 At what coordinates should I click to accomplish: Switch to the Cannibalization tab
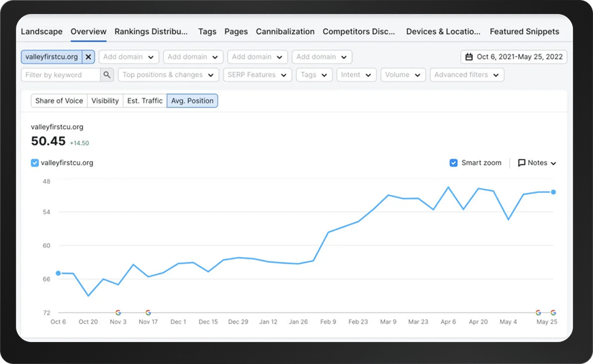pos(285,31)
